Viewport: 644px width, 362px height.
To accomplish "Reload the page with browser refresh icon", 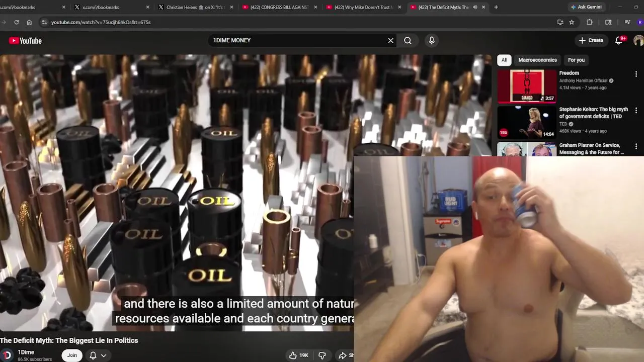I will click(x=17, y=22).
